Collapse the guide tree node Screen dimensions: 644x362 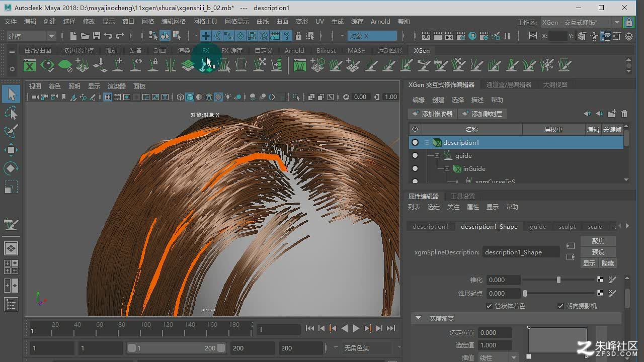437,155
